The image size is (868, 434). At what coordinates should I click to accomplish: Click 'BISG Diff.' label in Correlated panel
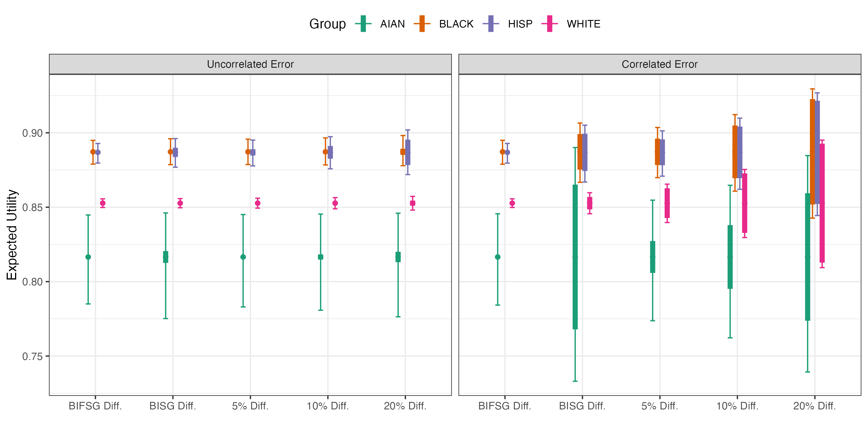582,406
